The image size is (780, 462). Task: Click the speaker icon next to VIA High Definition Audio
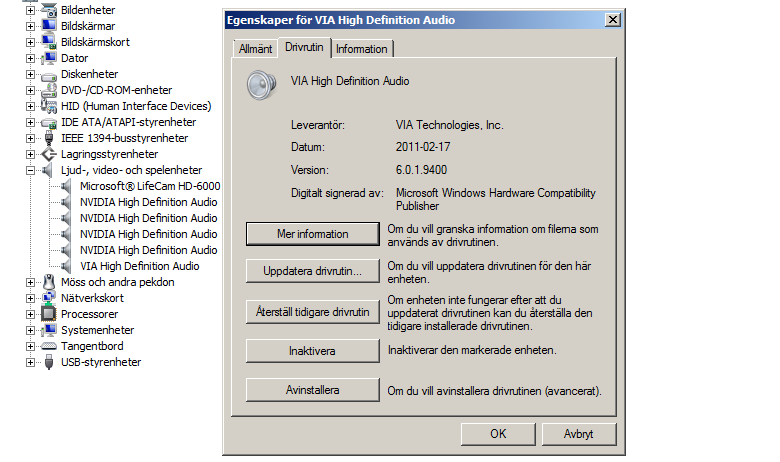(x=65, y=266)
